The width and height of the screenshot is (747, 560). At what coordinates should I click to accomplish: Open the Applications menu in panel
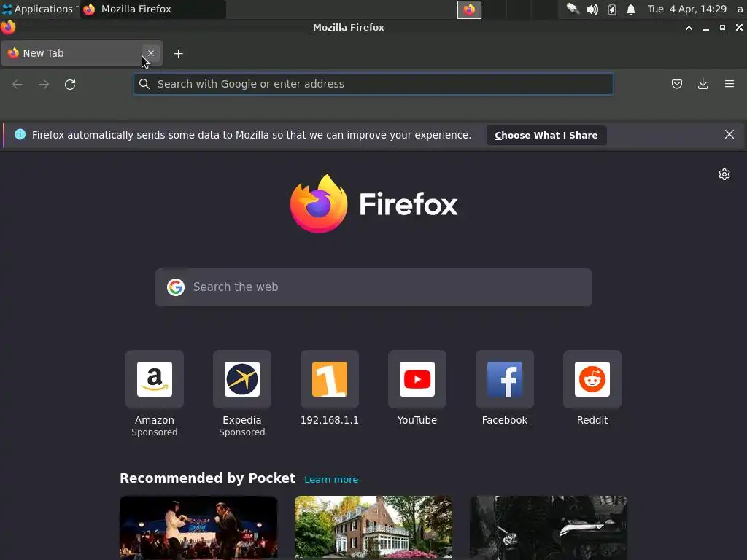[39, 9]
